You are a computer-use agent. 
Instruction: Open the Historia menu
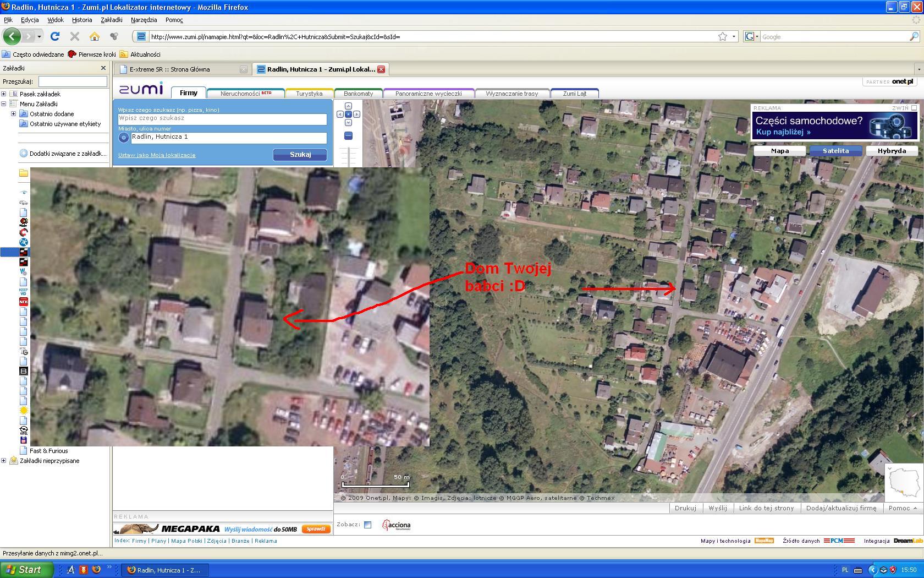click(x=82, y=20)
